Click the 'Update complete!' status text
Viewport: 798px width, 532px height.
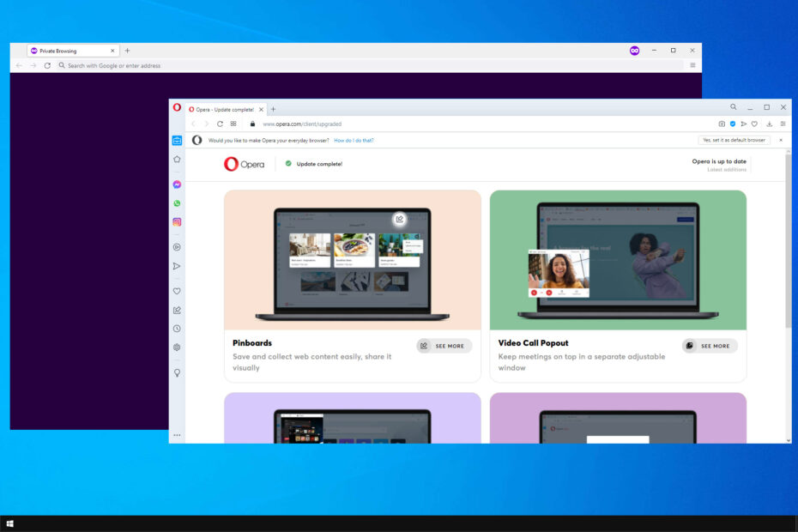[x=319, y=164]
